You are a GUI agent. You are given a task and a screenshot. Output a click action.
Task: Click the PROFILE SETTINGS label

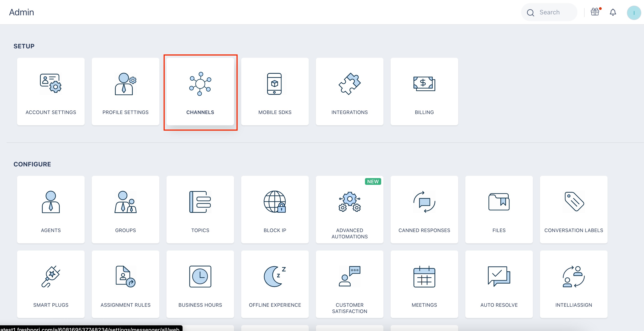[x=126, y=112]
